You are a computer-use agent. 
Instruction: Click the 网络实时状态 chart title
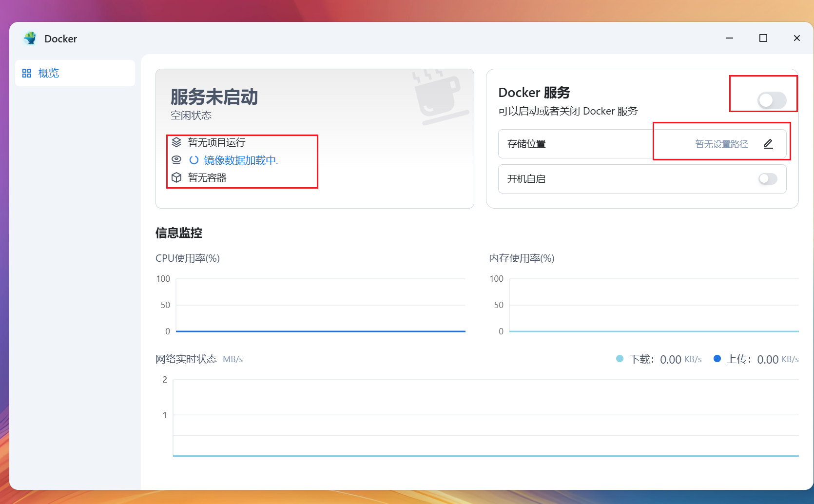point(186,359)
